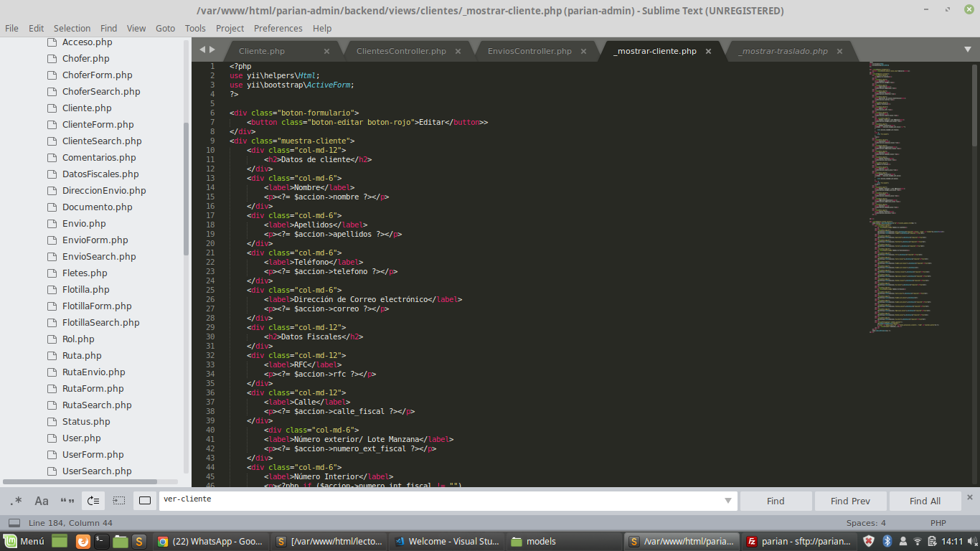Go to previous tab using left arrow
Screen dimensions: 980x551
[202, 50]
